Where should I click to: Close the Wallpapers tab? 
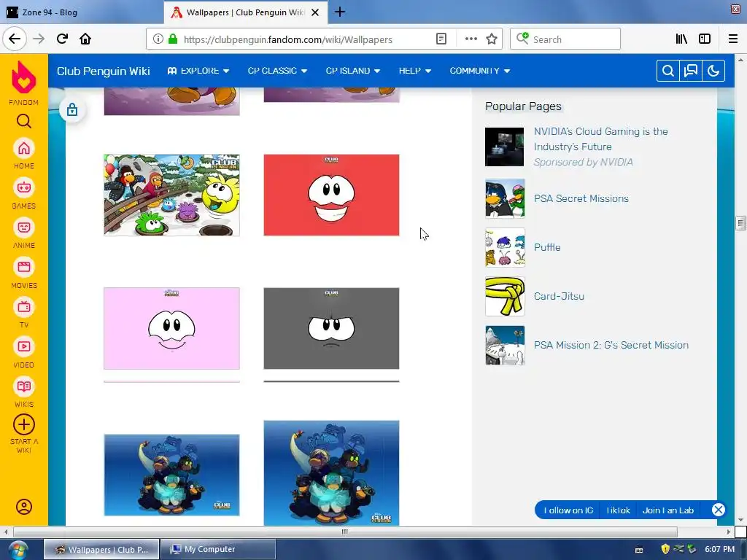315,12
